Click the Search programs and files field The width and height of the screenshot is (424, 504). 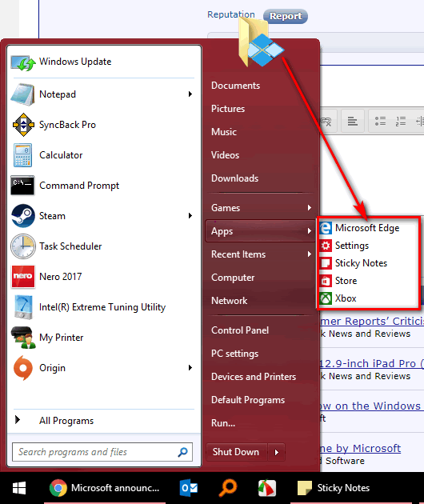(102, 452)
